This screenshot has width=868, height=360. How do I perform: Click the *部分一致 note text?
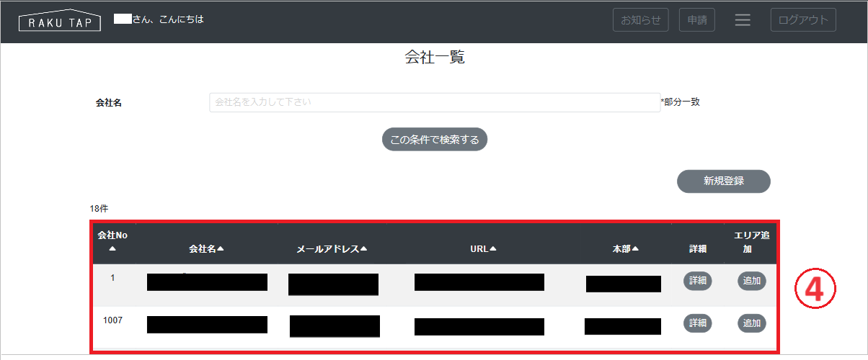click(681, 102)
